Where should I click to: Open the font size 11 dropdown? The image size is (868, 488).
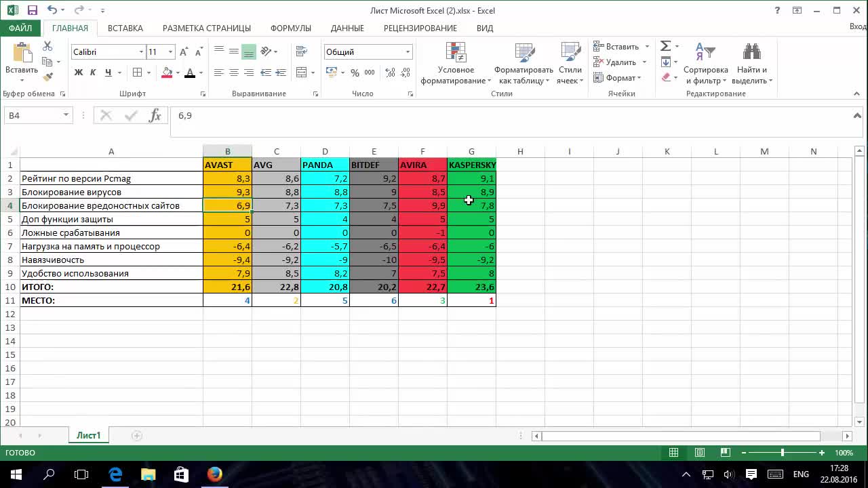coord(170,52)
